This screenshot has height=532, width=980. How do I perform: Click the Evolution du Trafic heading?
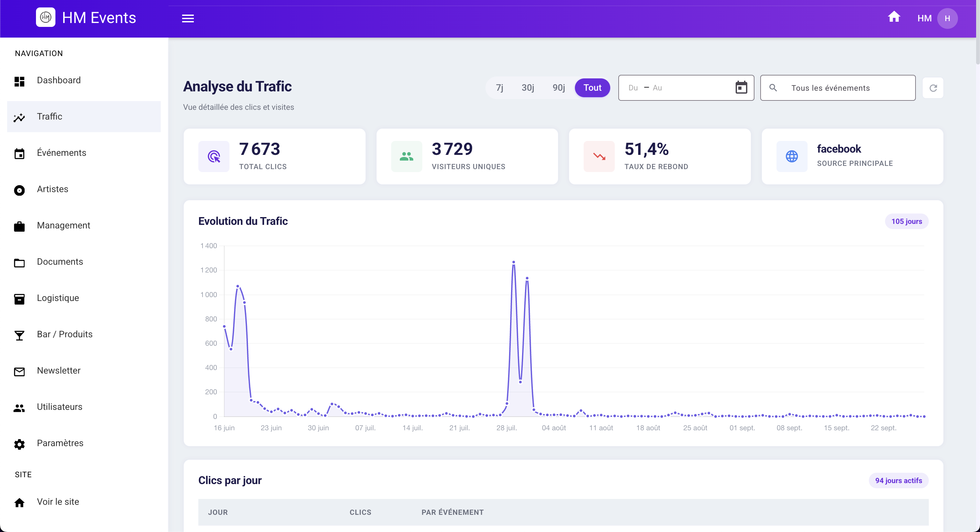tap(243, 221)
